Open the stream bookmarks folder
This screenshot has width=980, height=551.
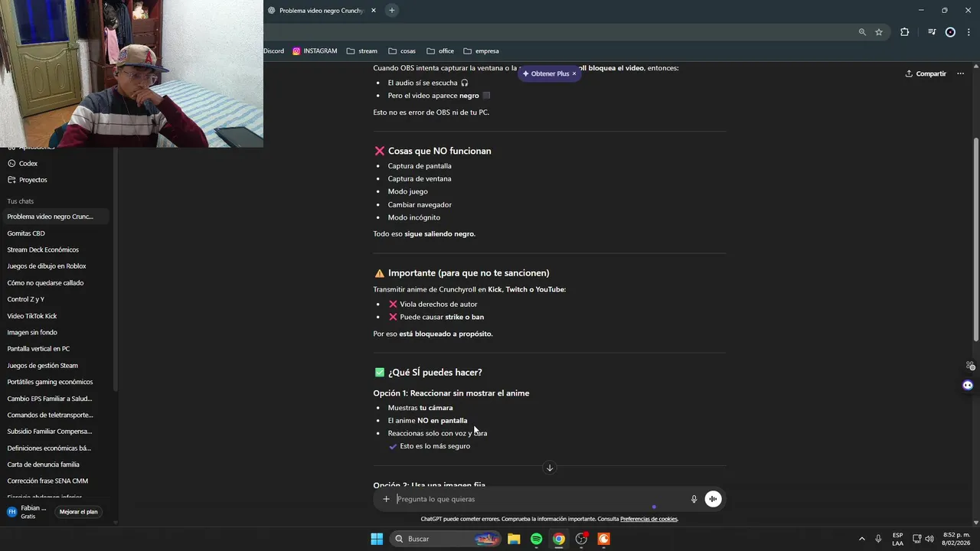362,51
